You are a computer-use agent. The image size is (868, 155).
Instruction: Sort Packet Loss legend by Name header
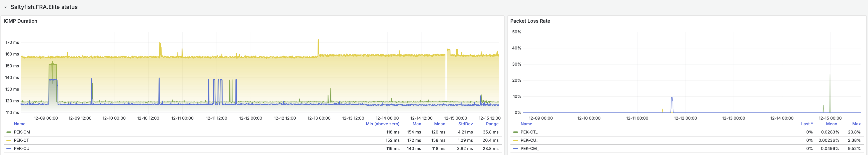tap(526, 124)
